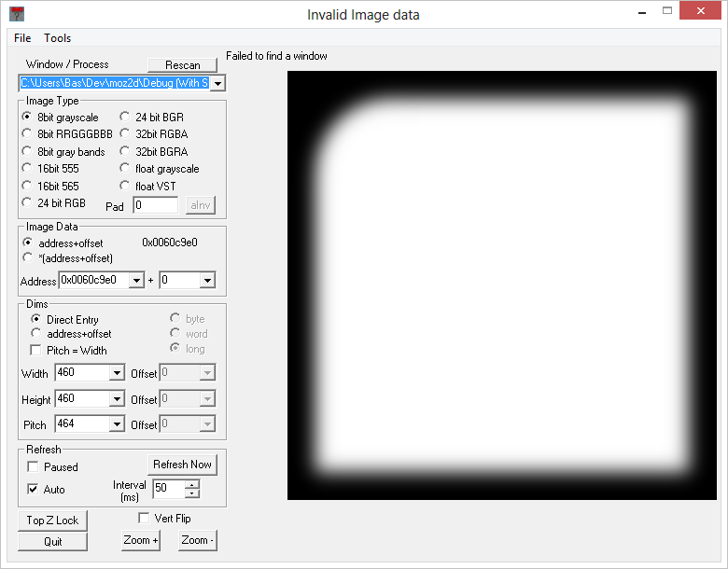Click the aInv button
Viewport: 728px width, 569px height.
pos(201,205)
